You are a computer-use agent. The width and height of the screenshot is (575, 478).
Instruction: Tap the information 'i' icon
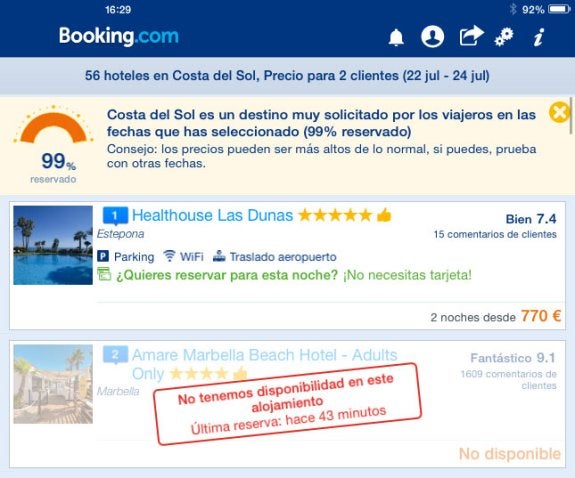(x=539, y=37)
